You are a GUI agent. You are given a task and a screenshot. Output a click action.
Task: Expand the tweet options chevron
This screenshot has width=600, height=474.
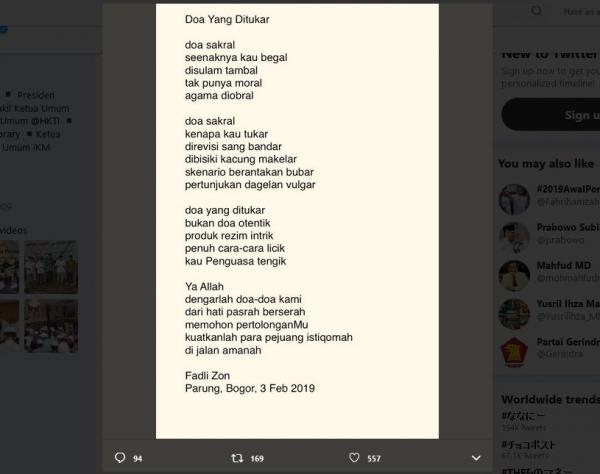point(476,458)
